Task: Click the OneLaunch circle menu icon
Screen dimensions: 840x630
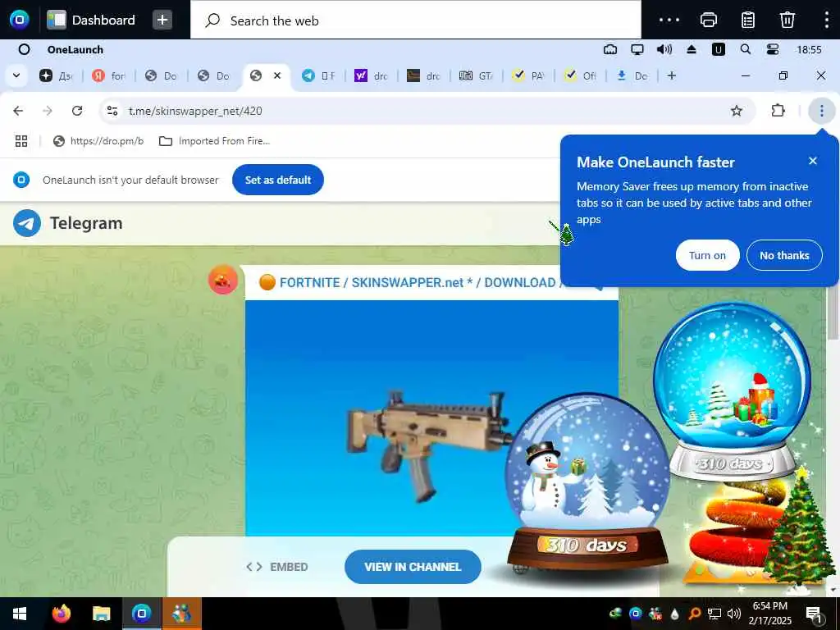Action: tap(24, 50)
